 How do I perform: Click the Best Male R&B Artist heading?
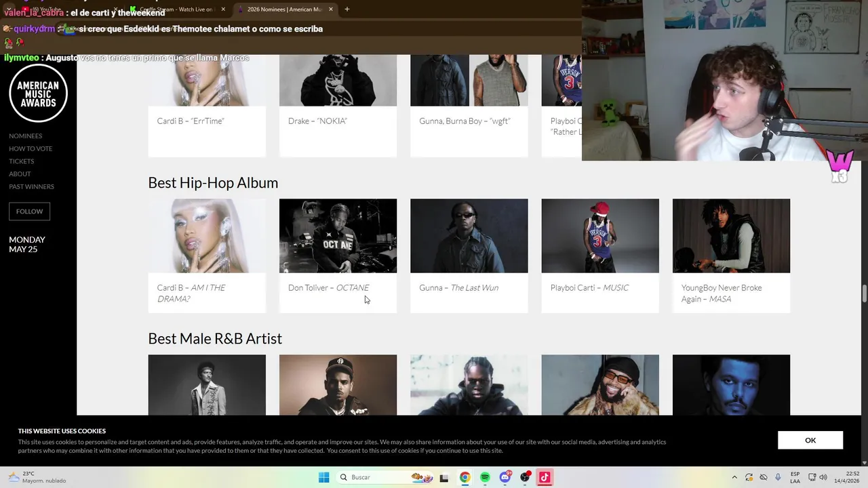tap(215, 338)
